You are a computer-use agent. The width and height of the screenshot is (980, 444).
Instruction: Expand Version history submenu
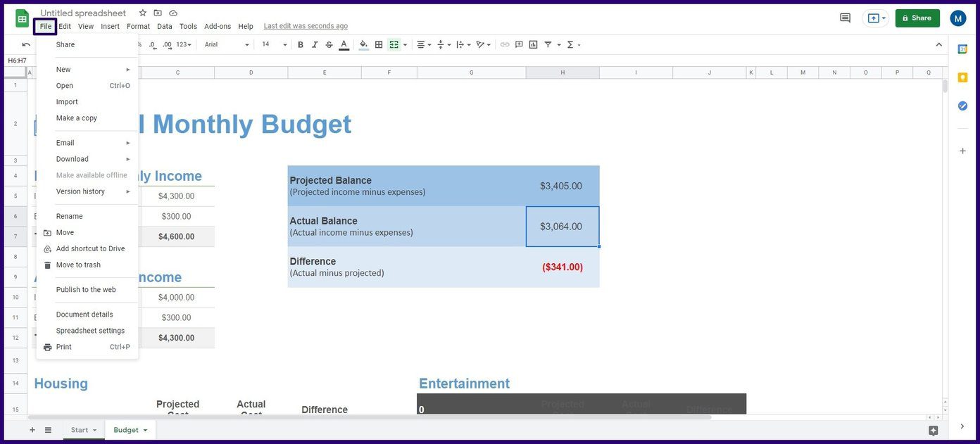pyautogui.click(x=87, y=191)
